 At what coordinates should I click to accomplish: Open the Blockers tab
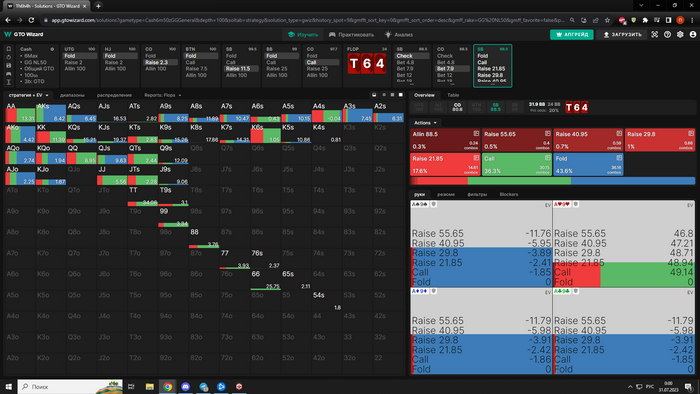509,194
